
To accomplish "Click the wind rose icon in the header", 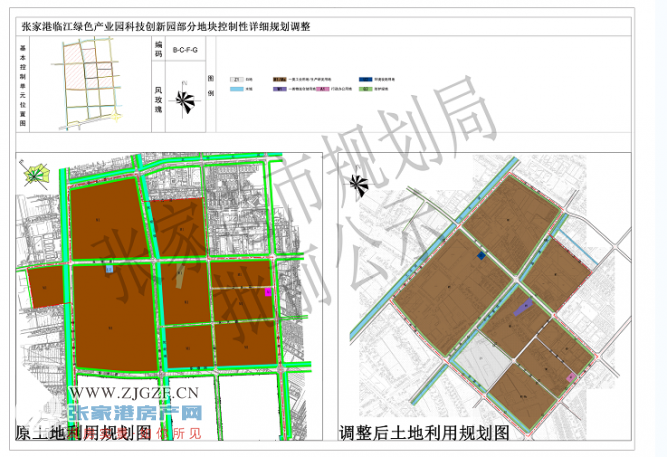I will 184,98.
